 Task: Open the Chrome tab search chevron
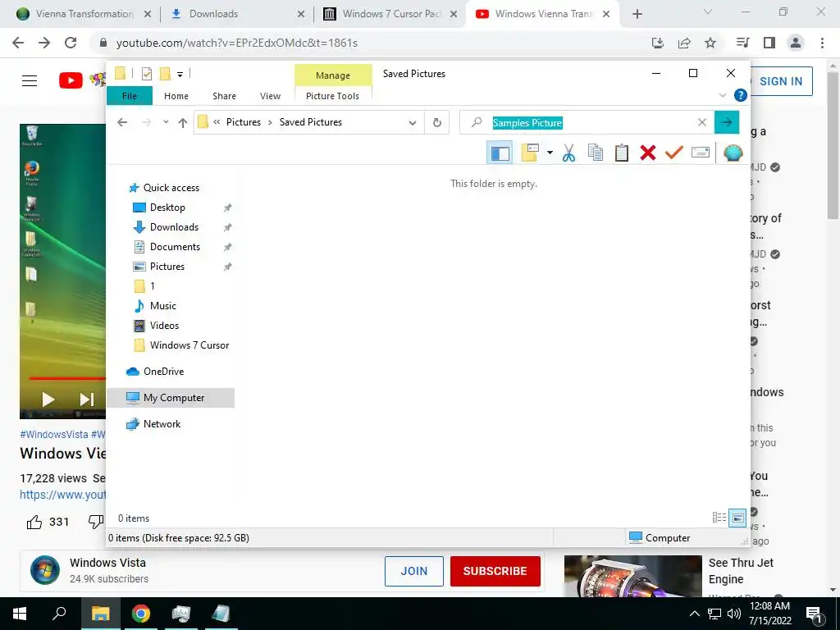coord(707,11)
